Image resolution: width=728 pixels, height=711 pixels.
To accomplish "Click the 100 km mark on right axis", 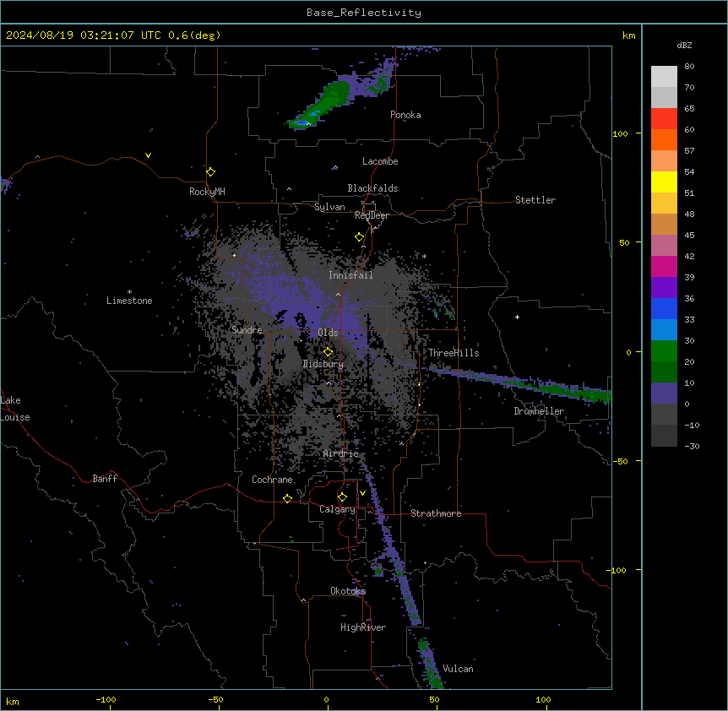I will (620, 133).
